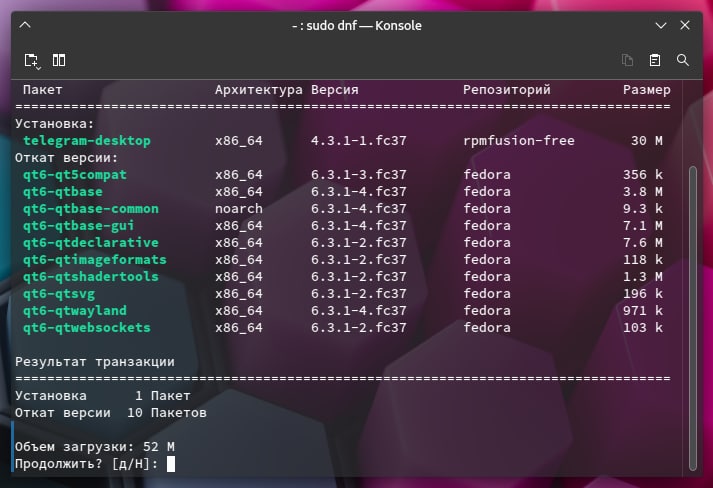Minimize Konsole with the down chevron
The image size is (713, 488).
click(661, 25)
